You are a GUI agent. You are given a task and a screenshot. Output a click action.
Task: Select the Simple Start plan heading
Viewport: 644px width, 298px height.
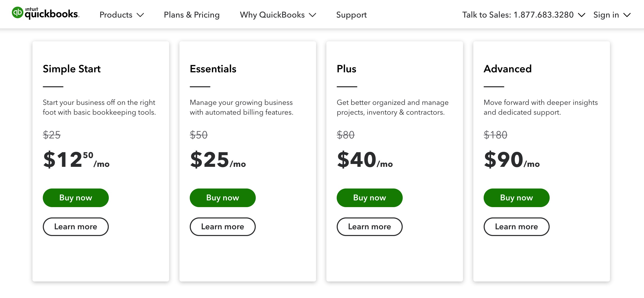pyautogui.click(x=72, y=69)
